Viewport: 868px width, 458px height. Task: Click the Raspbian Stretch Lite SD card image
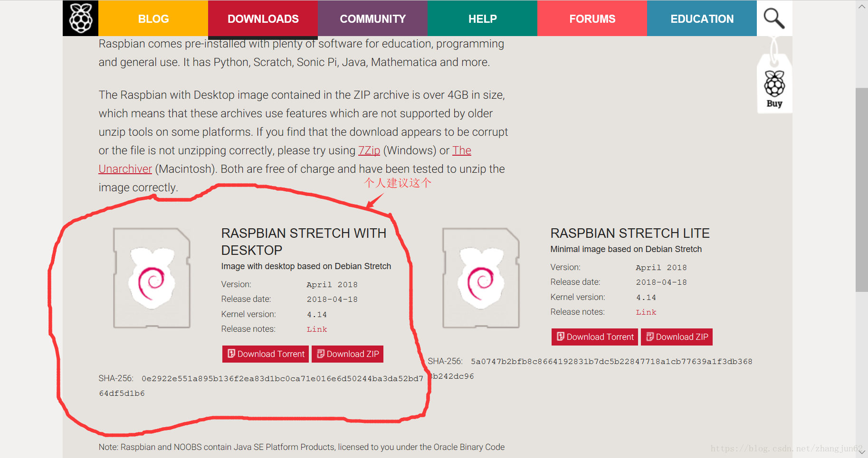(x=481, y=278)
